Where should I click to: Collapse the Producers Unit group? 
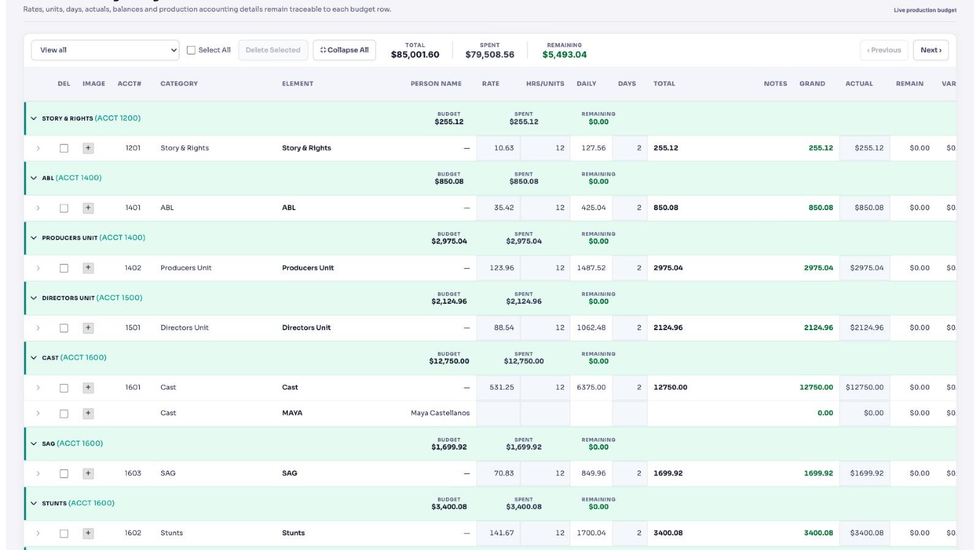pos(34,238)
